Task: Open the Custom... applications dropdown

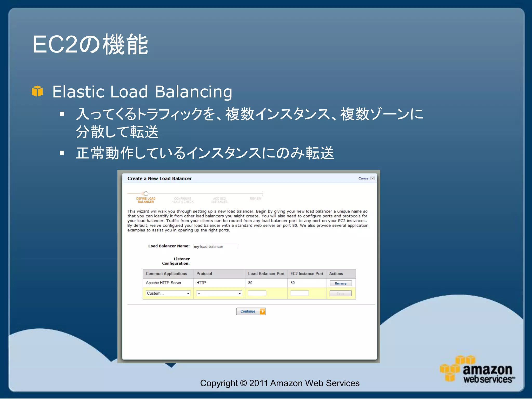Action: pos(168,293)
